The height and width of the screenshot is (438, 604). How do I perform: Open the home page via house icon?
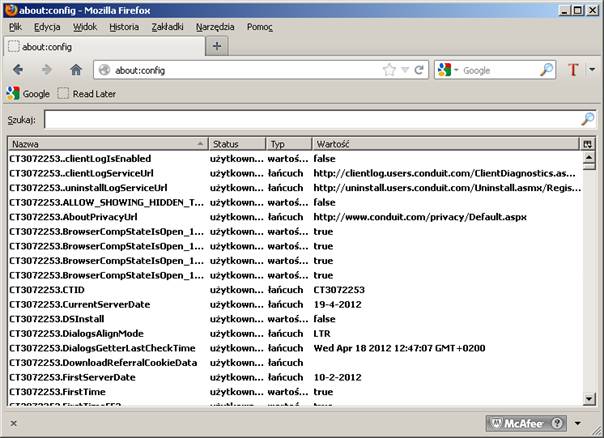pyautogui.click(x=76, y=70)
